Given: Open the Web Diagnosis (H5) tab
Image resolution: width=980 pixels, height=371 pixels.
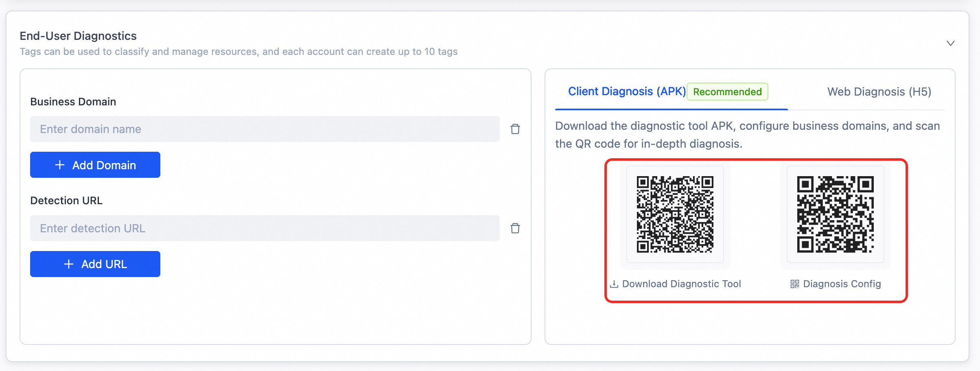Looking at the screenshot, I should tap(879, 92).
